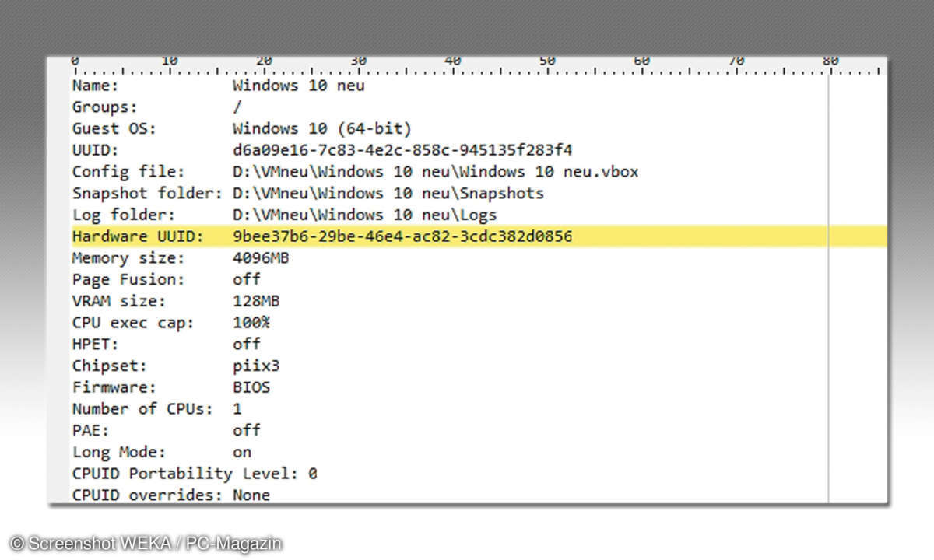
Task: Click the highlighted "Hardware UUID:" label
Action: pos(138,236)
